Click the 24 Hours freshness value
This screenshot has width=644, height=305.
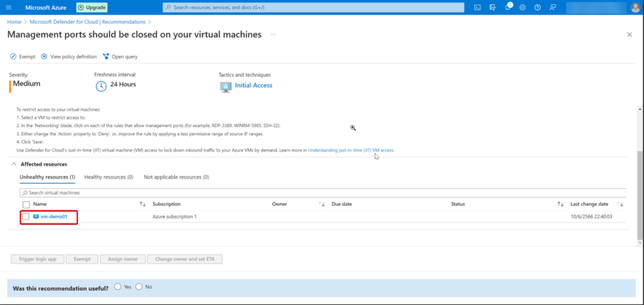pyautogui.click(x=123, y=84)
